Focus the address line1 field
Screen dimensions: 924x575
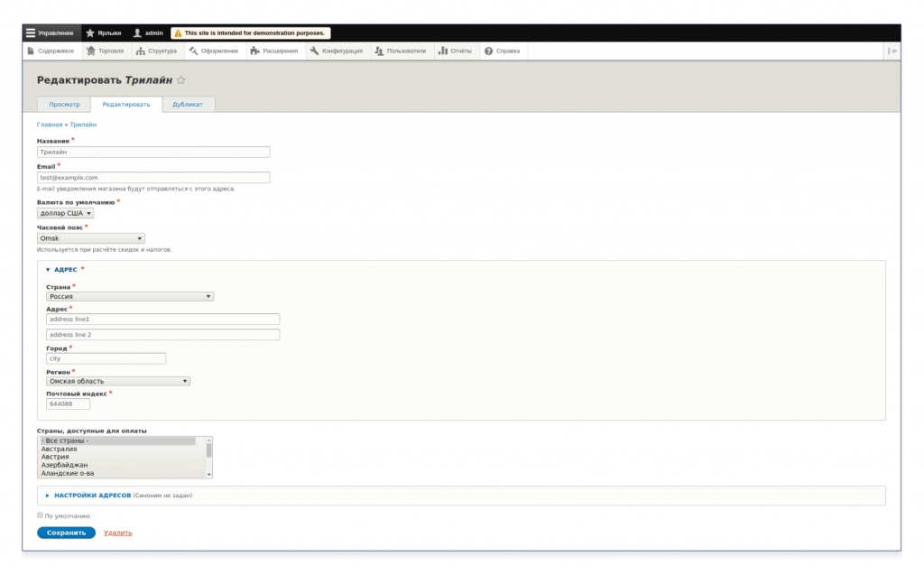tap(162, 319)
